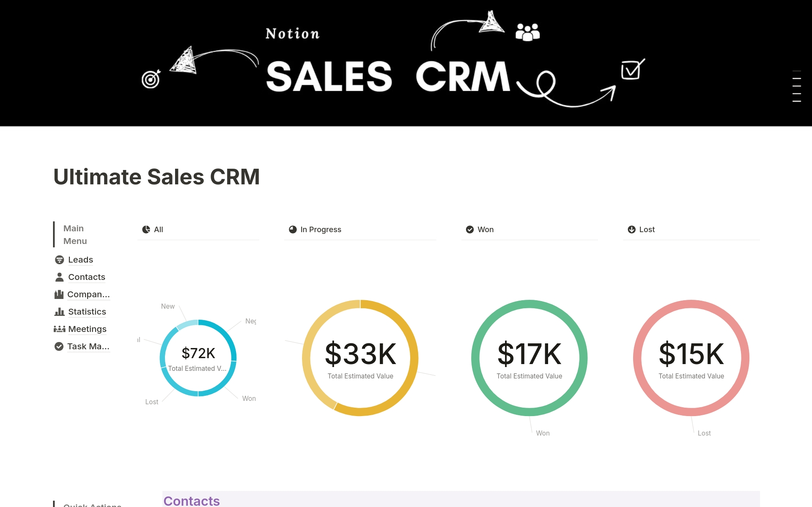Open the hamburger menu at top right
The image size is (812, 507).
tap(797, 87)
